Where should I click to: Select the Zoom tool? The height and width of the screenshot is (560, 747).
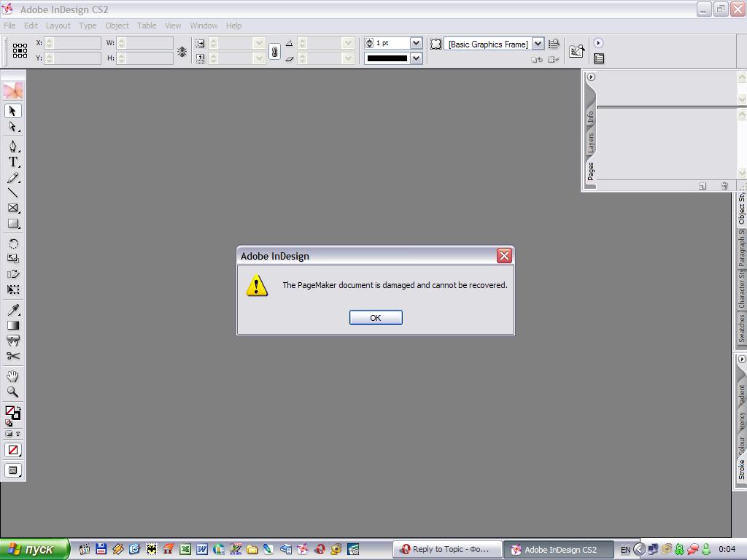13,392
